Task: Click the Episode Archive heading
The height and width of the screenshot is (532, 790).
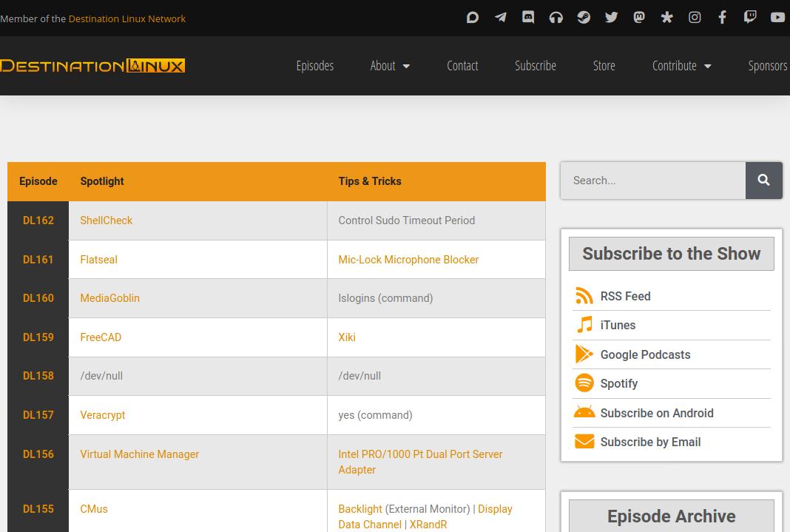Action: [x=671, y=516]
